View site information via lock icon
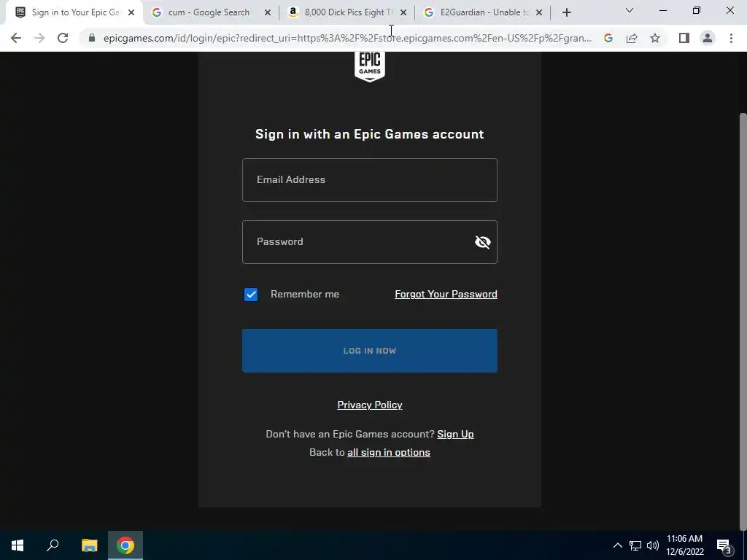Screen dimensions: 747x560 92,38
